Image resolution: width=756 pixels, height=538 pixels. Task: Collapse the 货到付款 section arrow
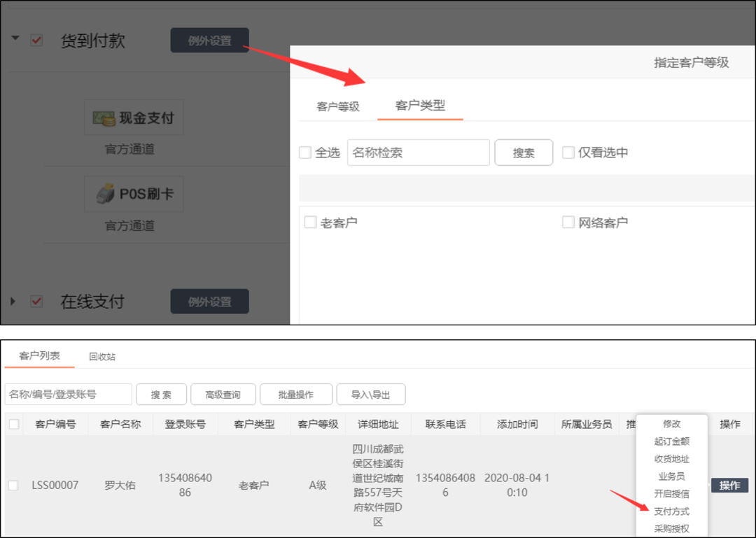point(15,39)
